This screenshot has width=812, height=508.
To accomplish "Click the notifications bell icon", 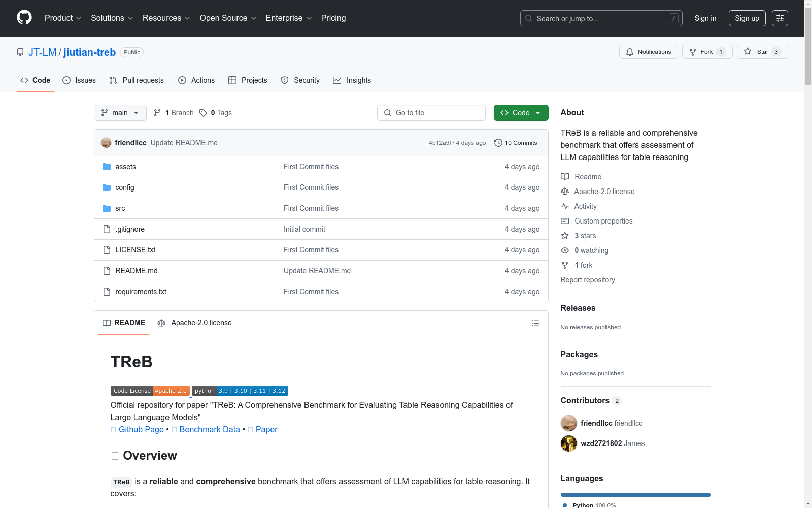I will pyautogui.click(x=630, y=52).
